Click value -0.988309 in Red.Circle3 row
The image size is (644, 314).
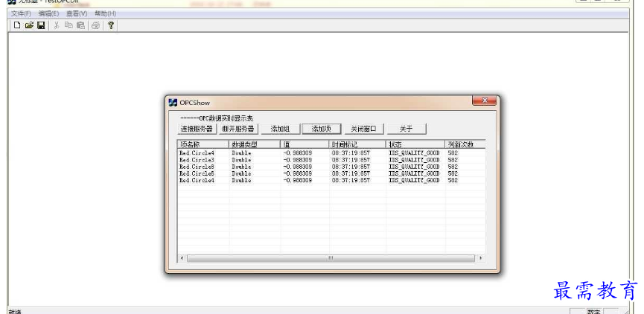pyautogui.click(x=297, y=160)
